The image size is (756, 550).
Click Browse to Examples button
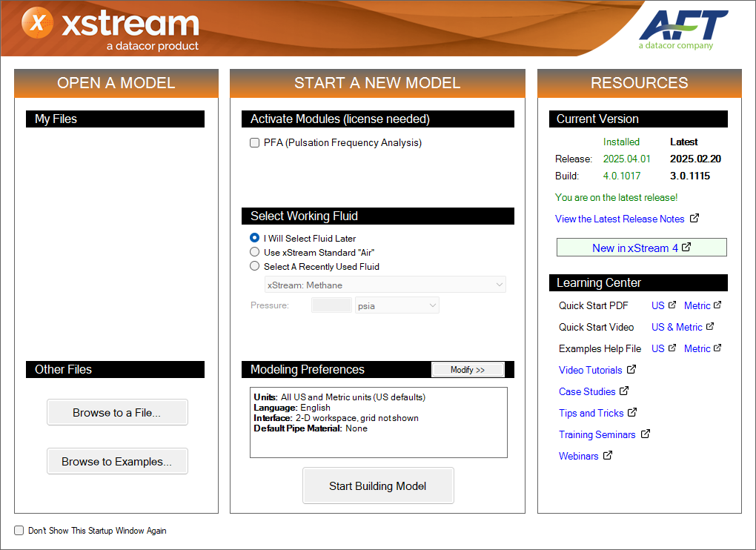tap(117, 461)
